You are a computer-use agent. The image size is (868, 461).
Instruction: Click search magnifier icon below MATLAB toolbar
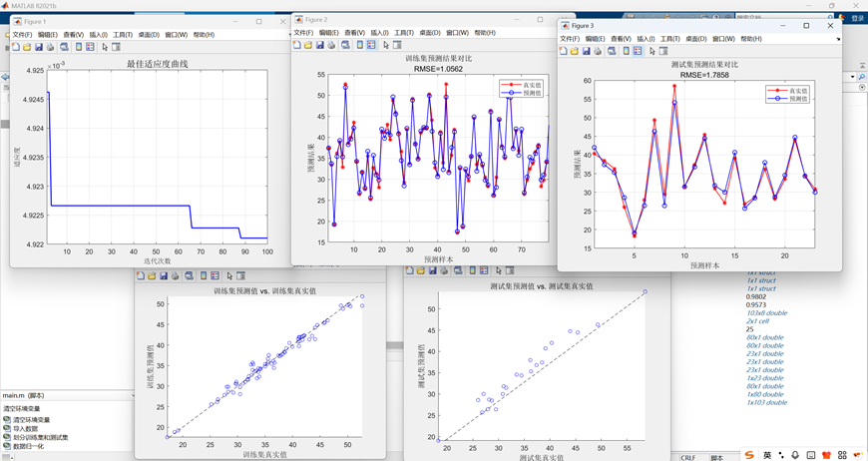[862, 77]
